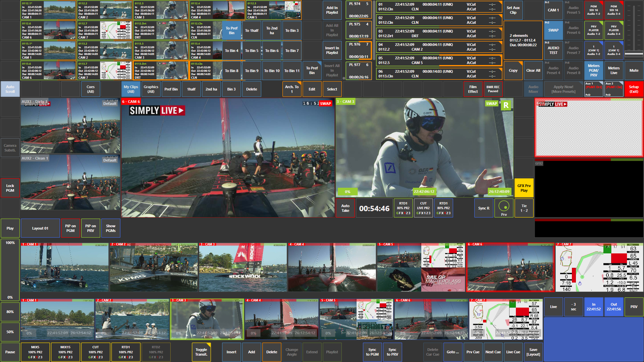Select PGM SDI 16 Audio 1-2 output
This screenshot has height=362, width=644.
[x=594, y=10]
